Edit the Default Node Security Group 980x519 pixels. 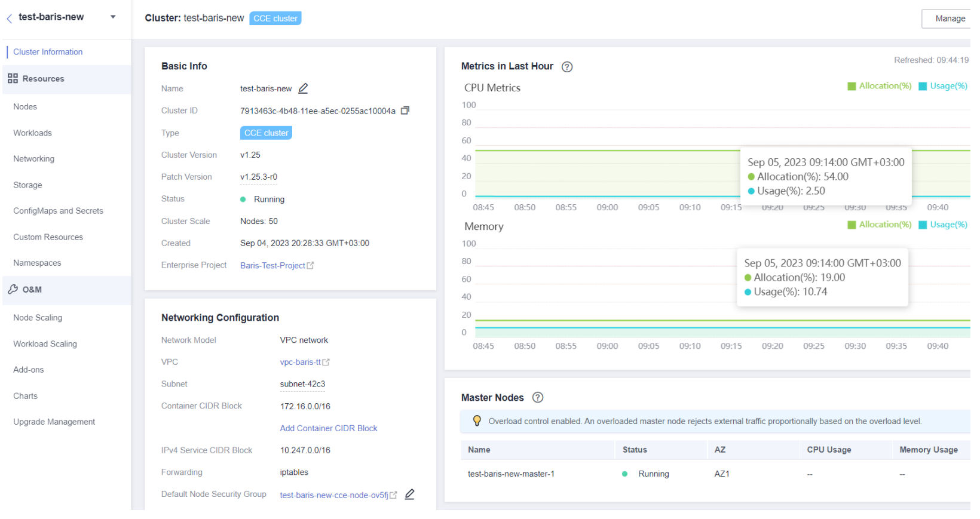[409, 495]
